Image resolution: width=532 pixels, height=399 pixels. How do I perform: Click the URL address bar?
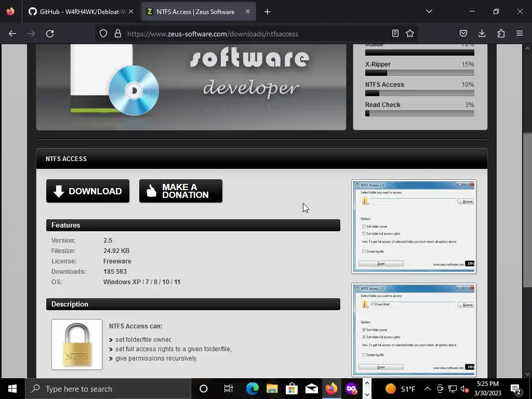tap(258, 34)
